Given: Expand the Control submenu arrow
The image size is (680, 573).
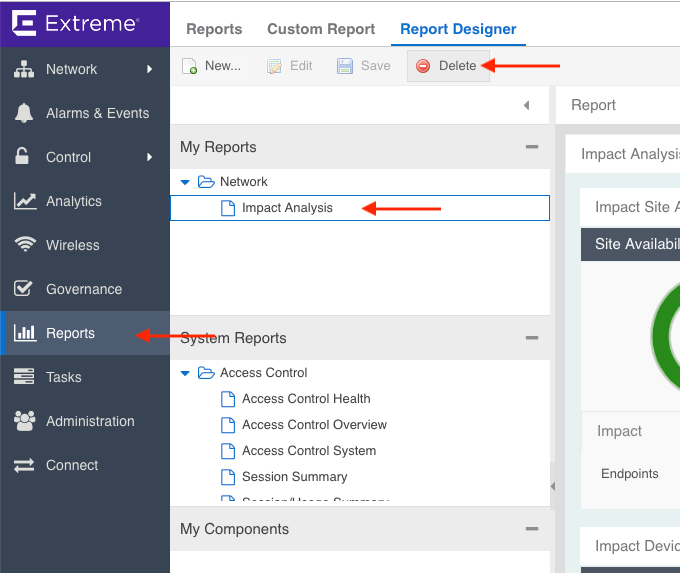Looking at the screenshot, I should click(x=150, y=157).
